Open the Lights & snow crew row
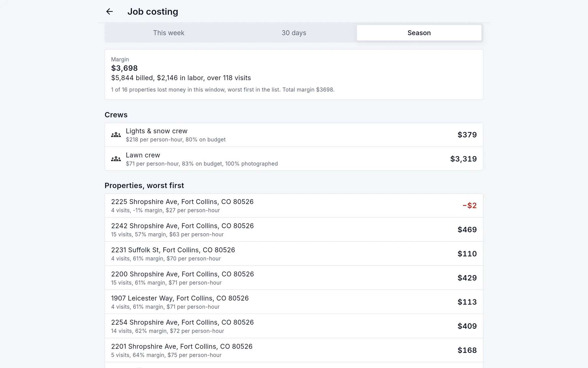The width and height of the screenshot is (588, 368). [294, 135]
